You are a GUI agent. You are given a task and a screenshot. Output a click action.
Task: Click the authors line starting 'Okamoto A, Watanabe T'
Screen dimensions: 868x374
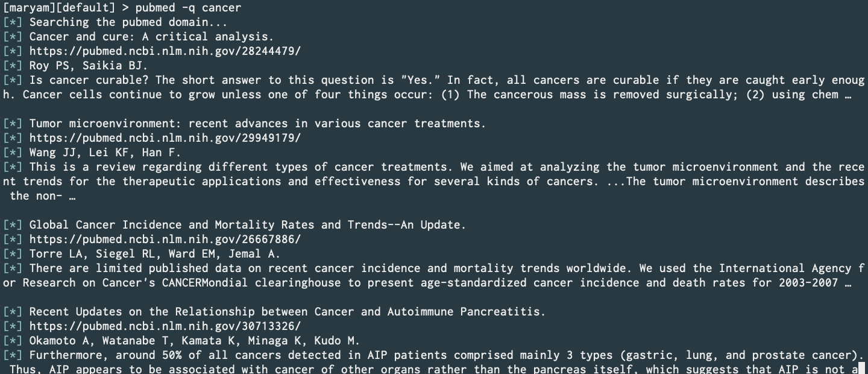tap(194, 341)
